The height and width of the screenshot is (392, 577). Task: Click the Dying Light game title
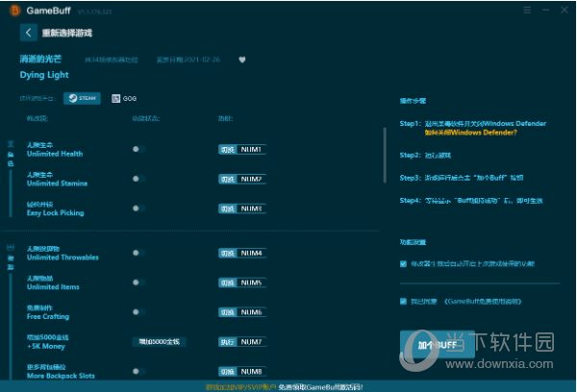coord(44,75)
